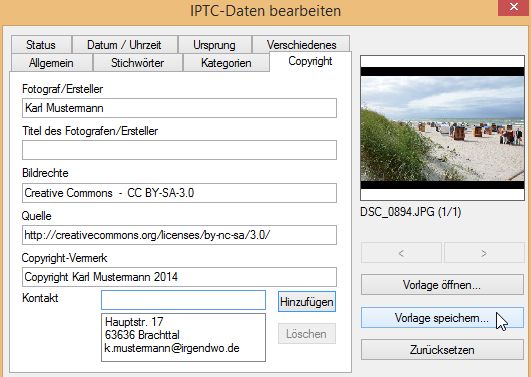Close the IPTC-Daten bearbeiten dialog

tap(514, 7)
